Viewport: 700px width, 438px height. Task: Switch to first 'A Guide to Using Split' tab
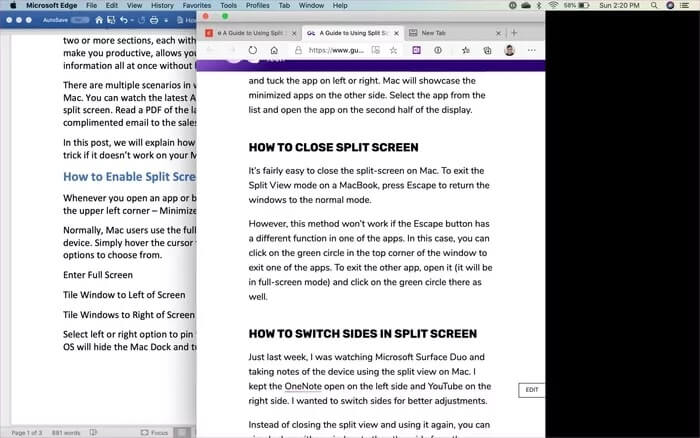[x=250, y=33]
